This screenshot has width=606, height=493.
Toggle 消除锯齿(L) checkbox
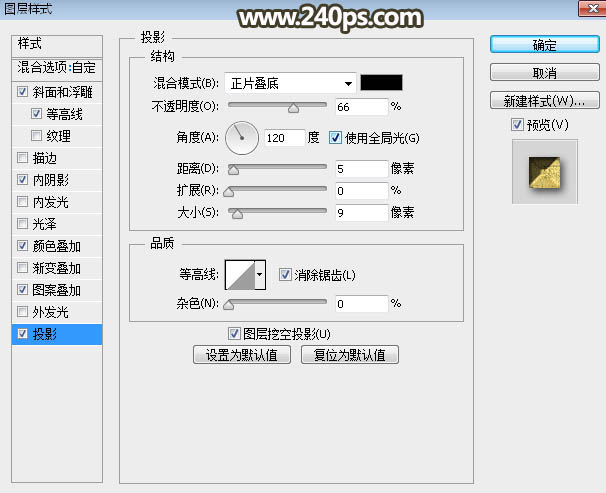coord(285,275)
